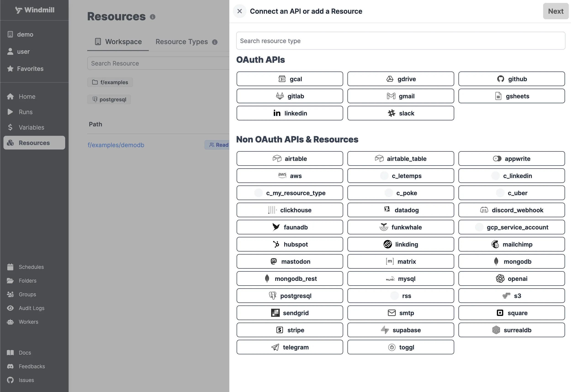
Task: Click the Next button
Action: pyautogui.click(x=555, y=11)
